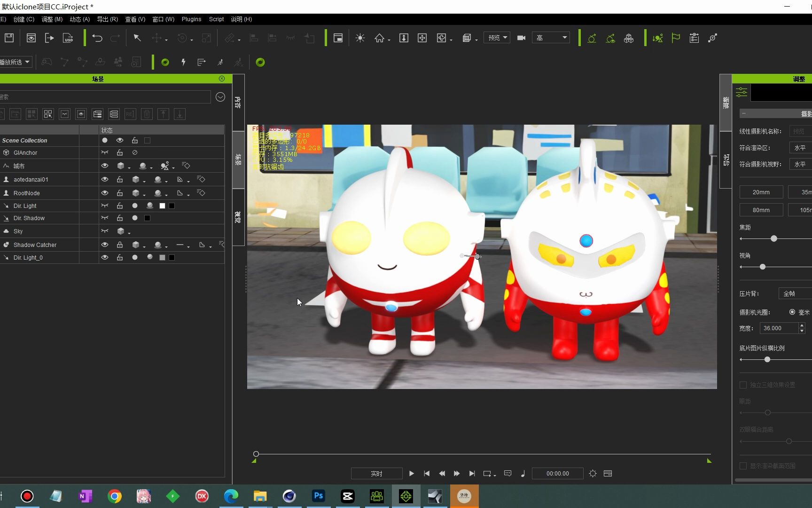The image size is (812, 508).
Task: Click the lightning bolt icon
Action: 183,62
